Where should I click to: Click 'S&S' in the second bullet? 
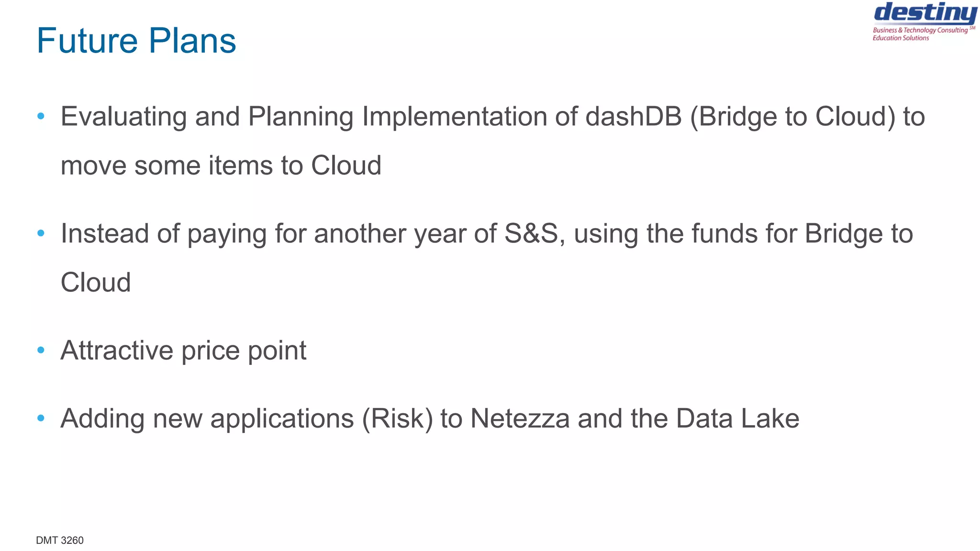click(531, 233)
